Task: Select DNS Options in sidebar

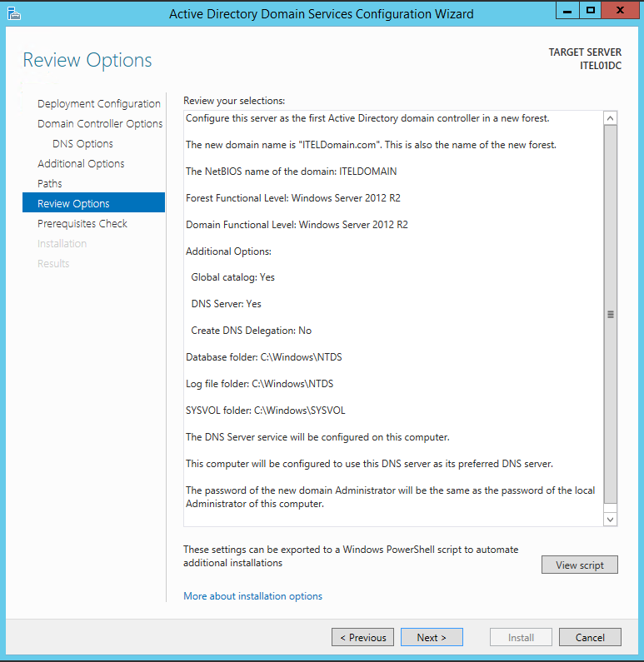Action: tap(82, 143)
